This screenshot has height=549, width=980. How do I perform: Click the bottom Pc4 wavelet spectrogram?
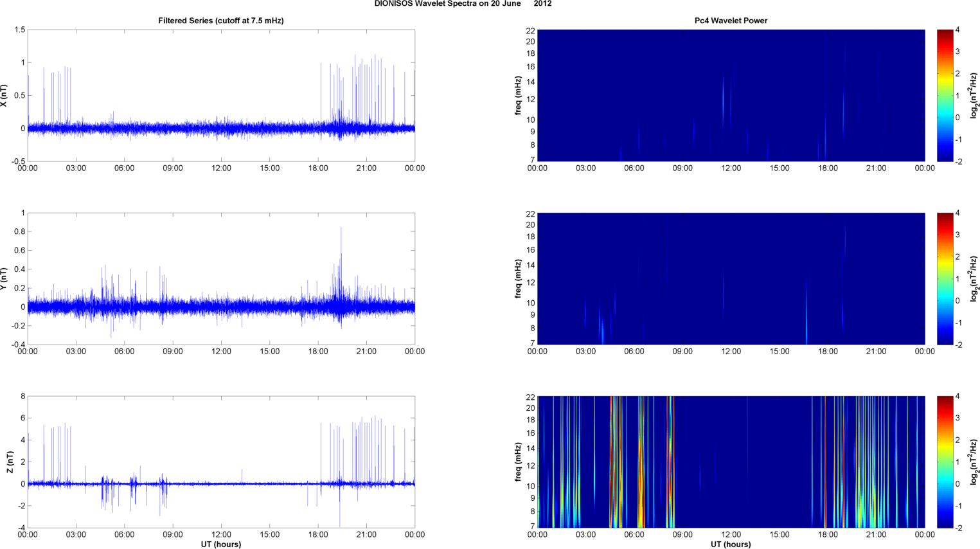[731, 462]
